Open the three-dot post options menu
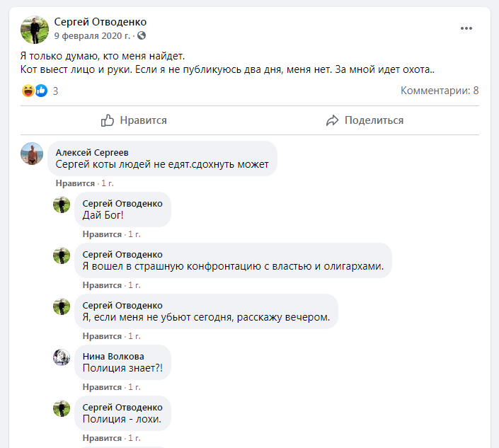Image resolution: width=499 pixels, height=448 pixels. click(x=466, y=28)
